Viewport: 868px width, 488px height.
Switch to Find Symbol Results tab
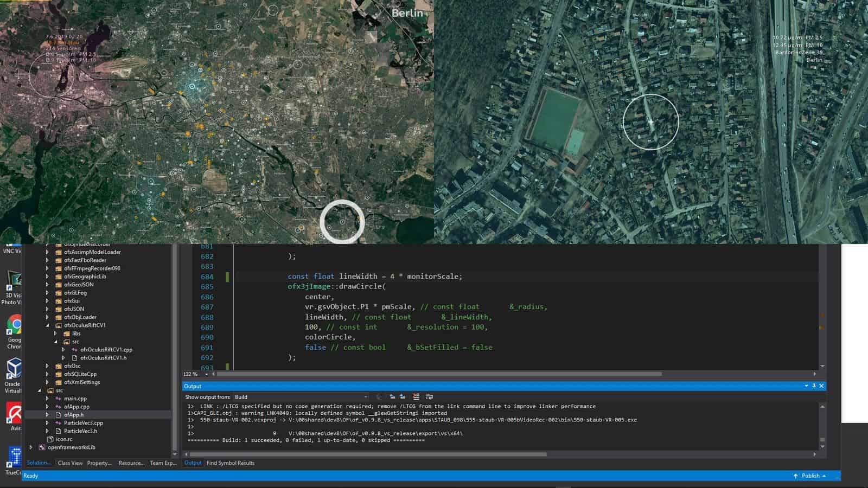pyautogui.click(x=230, y=463)
